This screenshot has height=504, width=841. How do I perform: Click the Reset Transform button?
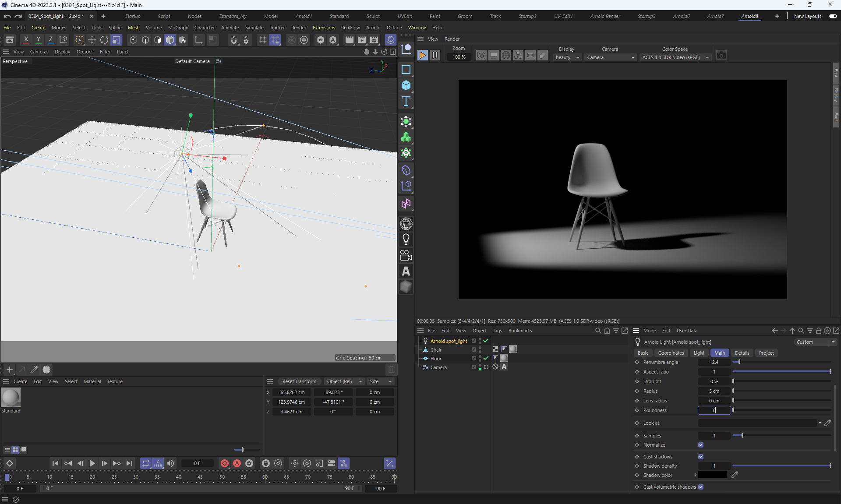click(299, 381)
